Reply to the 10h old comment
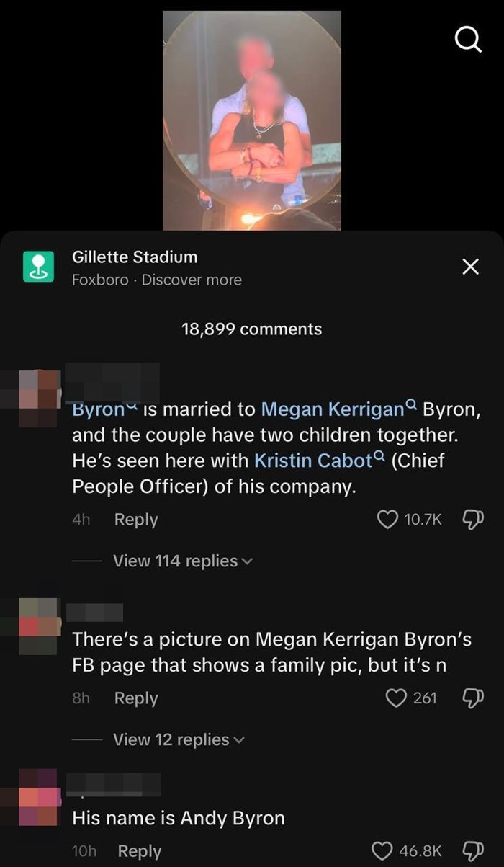The width and height of the screenshot is (504, 867). pyautogui.click(x=140, y=851)
